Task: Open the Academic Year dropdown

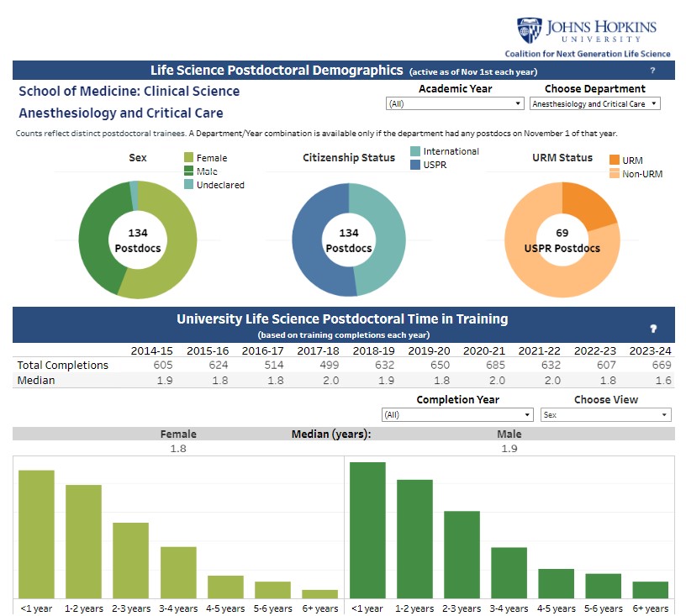Action: 455,104
